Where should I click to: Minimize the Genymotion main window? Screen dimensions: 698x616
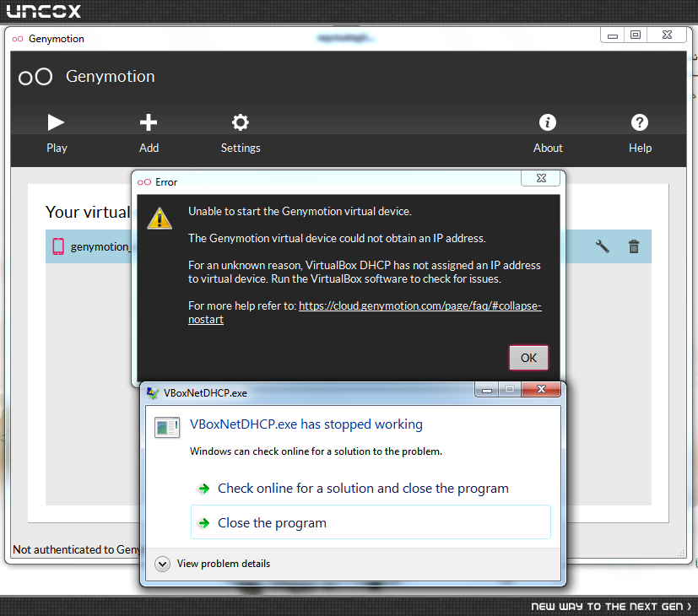[613, 35]
